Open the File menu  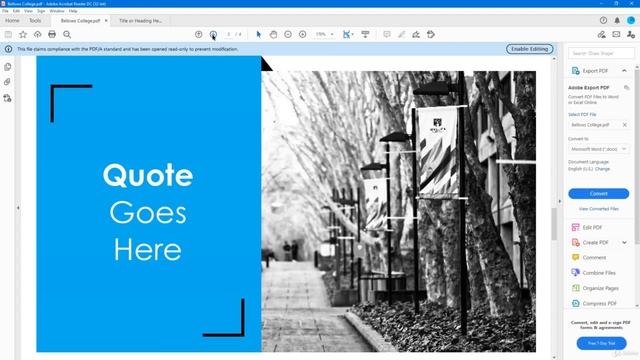[x=5, y=11]
